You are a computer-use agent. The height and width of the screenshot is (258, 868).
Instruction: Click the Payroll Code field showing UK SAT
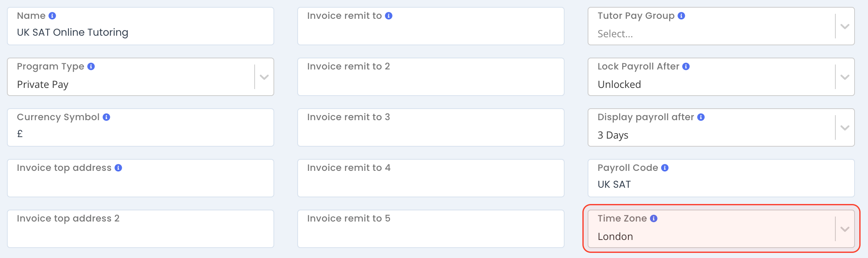coord(721,178)
